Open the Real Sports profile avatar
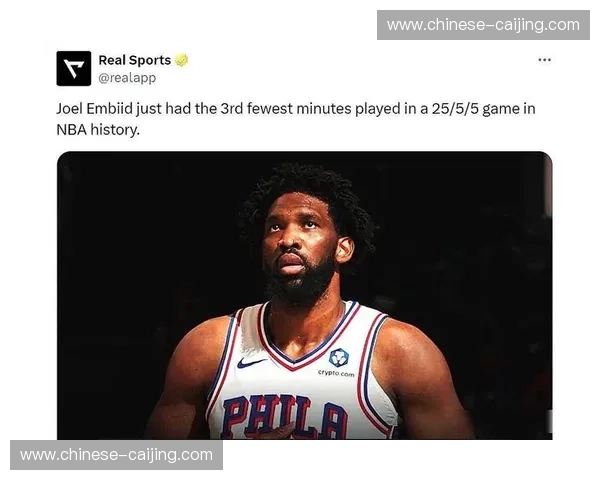The height and width of the screenshot is (480, 600). 73,68
